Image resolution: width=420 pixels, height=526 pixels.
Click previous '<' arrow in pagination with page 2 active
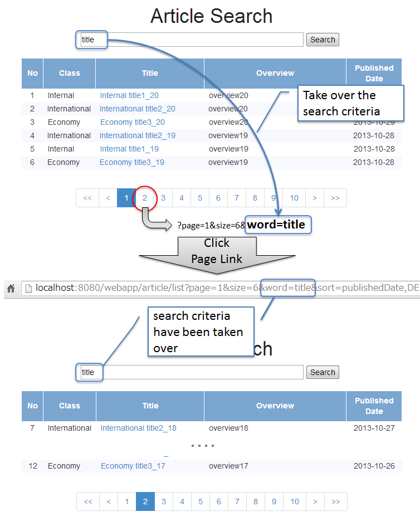click(x=109, y=501)
